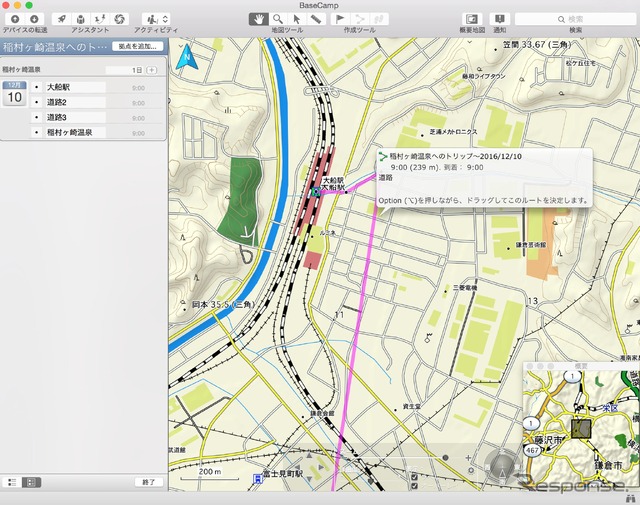Click the 岡本 35.5 (三角) map label
Screen dimensions: 640x505
tap(223, 305)
